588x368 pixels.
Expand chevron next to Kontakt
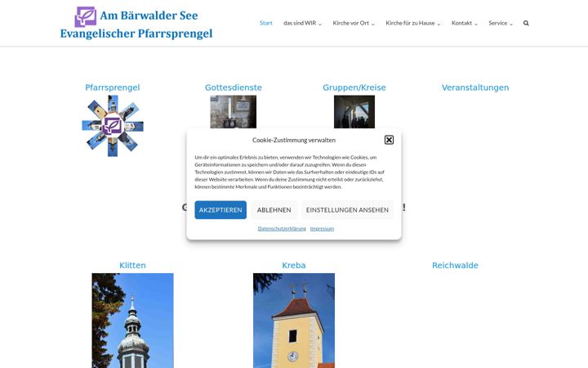(x=476, y=24)
